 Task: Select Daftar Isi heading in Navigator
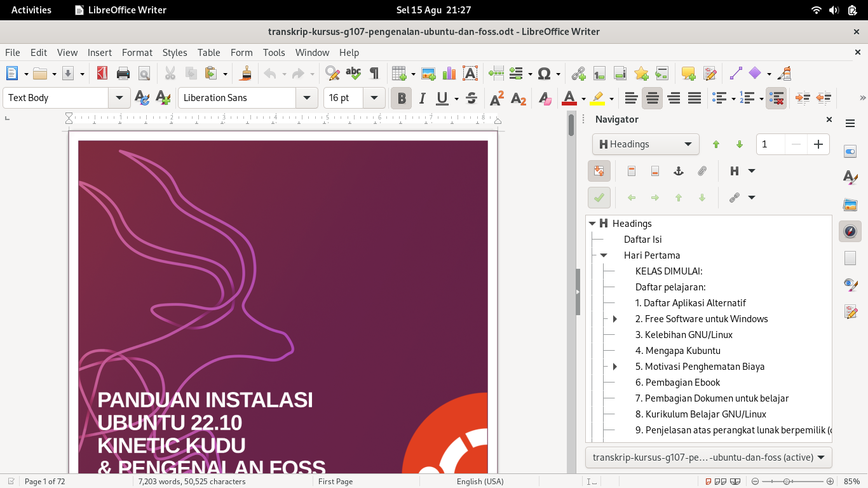point(642,240)
